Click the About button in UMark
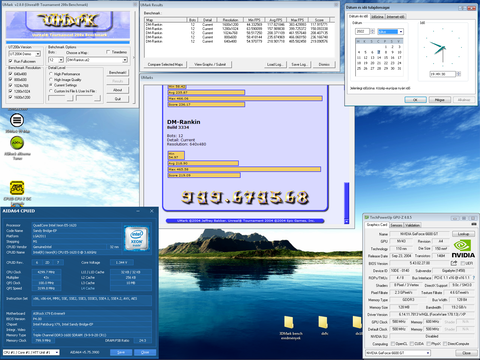Viewport: 480px width, 360px height. click(118, 90)
